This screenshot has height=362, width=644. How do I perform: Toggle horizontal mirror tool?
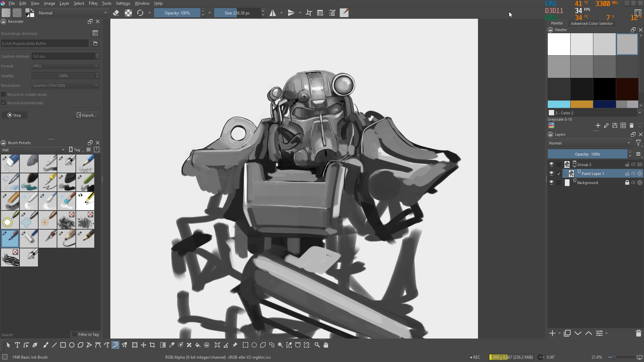click(x=273, y=13)
